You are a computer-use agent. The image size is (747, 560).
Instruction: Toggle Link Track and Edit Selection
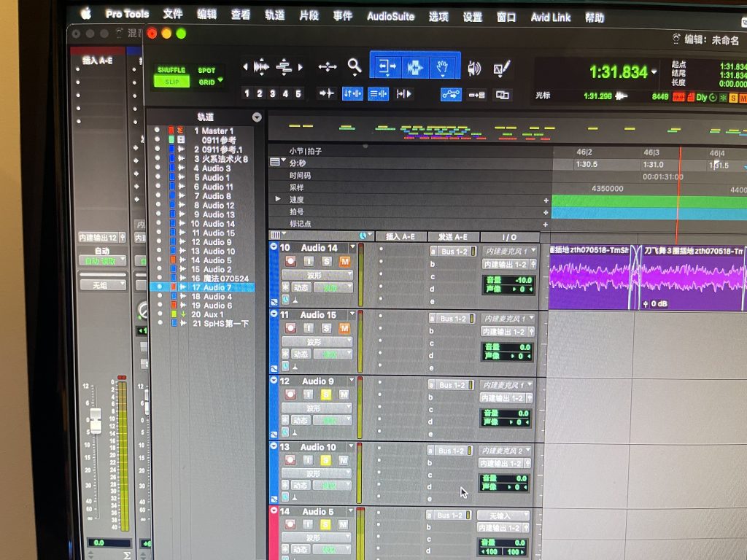pos(379,94)
